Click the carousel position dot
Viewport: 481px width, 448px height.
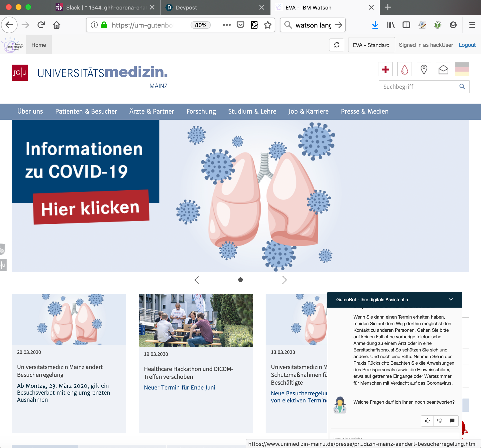240,280
